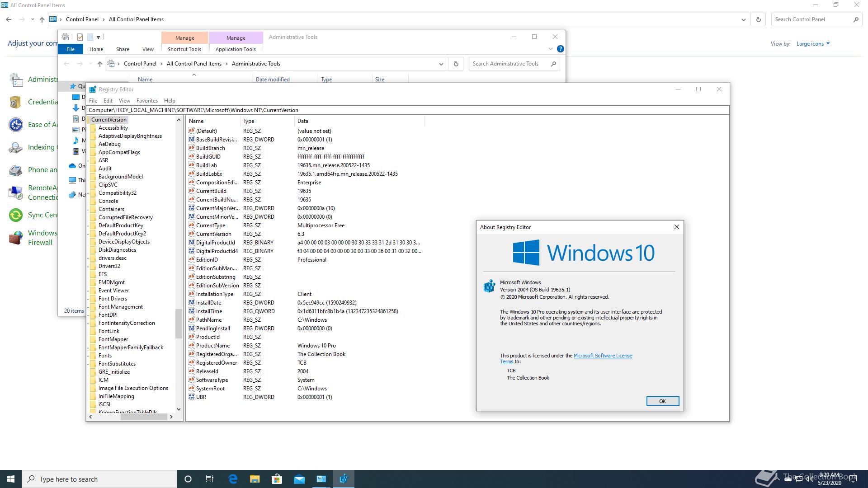Click the Cortana circle icon
Screen dimensions: 868x488
[x=188, y=479]
